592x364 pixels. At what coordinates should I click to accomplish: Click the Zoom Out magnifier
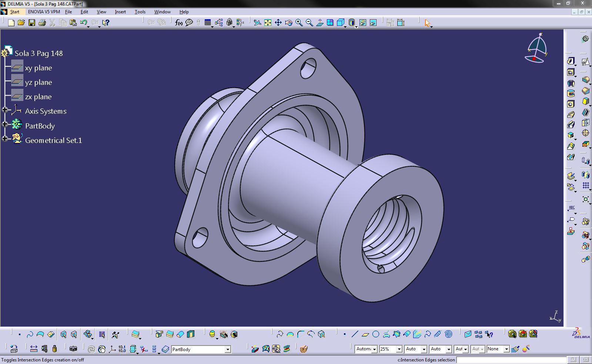pos(309,23)
